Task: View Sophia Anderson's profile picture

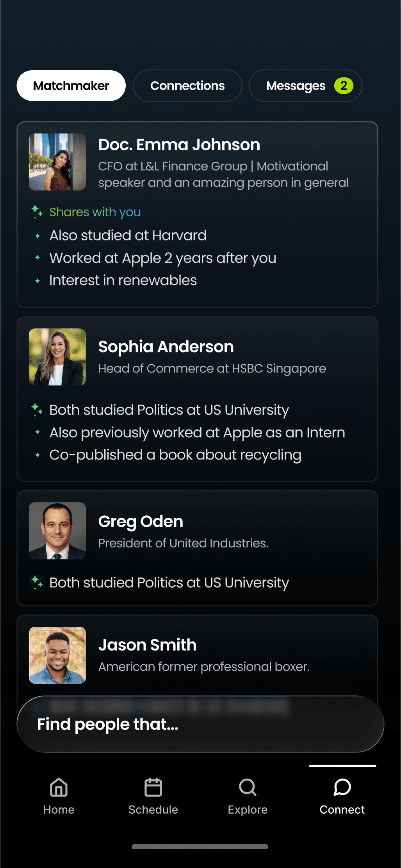Action: point(57,357)
